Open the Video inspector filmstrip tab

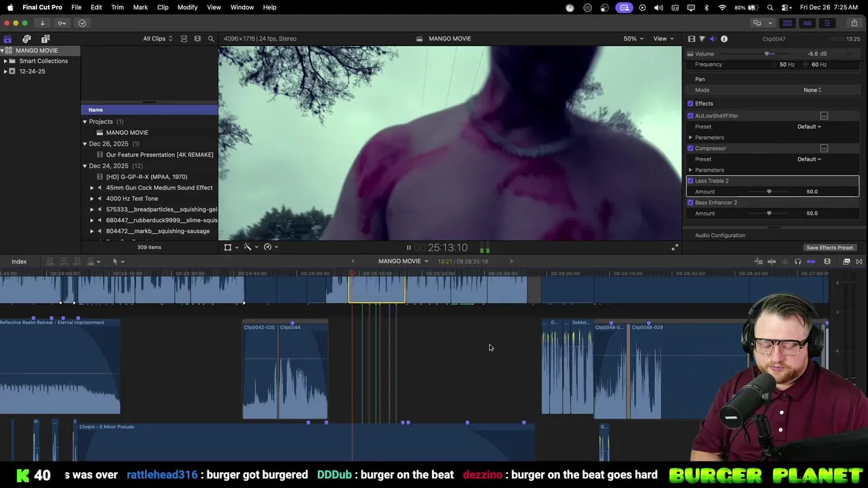tap(691, 39)
